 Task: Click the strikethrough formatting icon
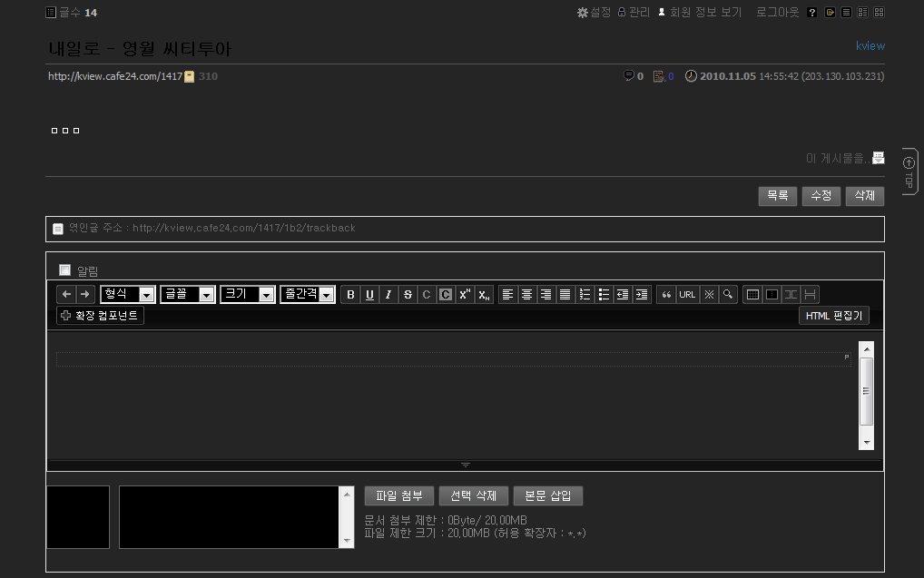tap(408, 295)
